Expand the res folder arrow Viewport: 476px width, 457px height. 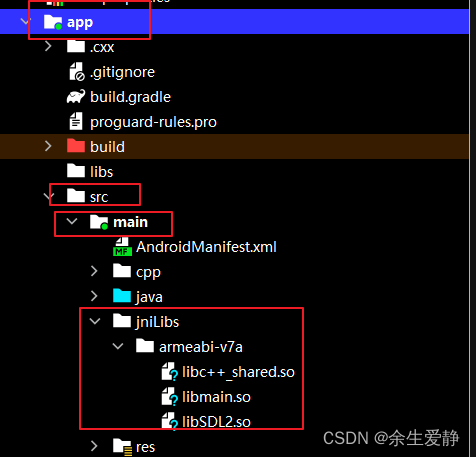point(94,446)
